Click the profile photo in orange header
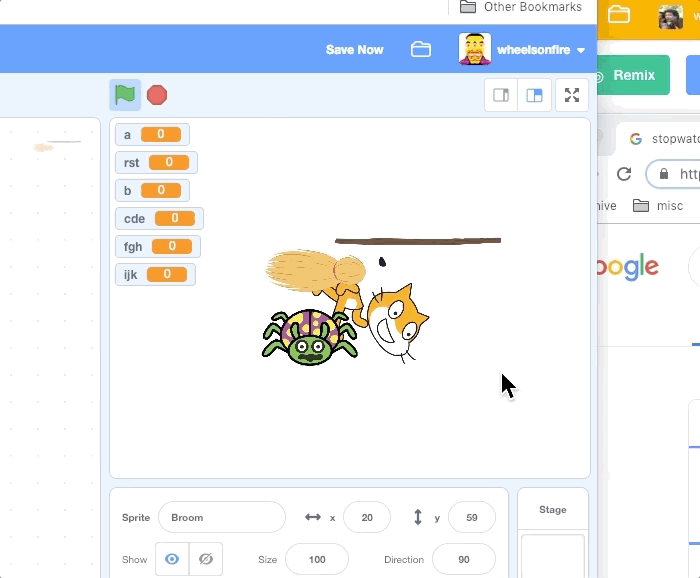 tap(671, 17)
